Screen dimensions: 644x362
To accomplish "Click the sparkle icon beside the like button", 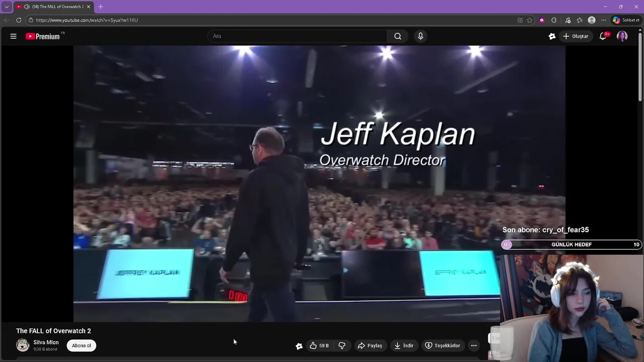I will [299, 346].
